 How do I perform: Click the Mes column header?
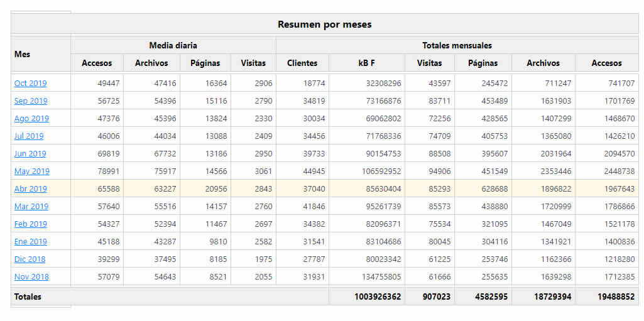click(x=22, y=54)
